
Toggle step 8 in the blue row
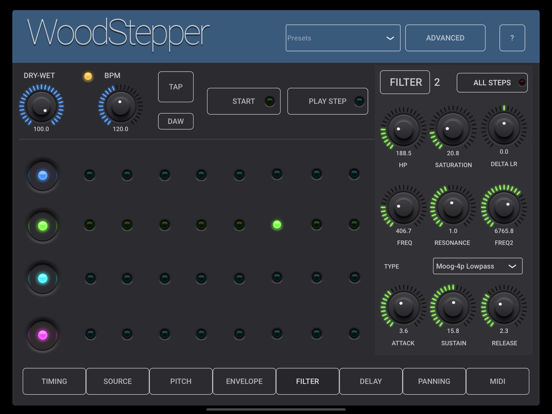(354, 174)
